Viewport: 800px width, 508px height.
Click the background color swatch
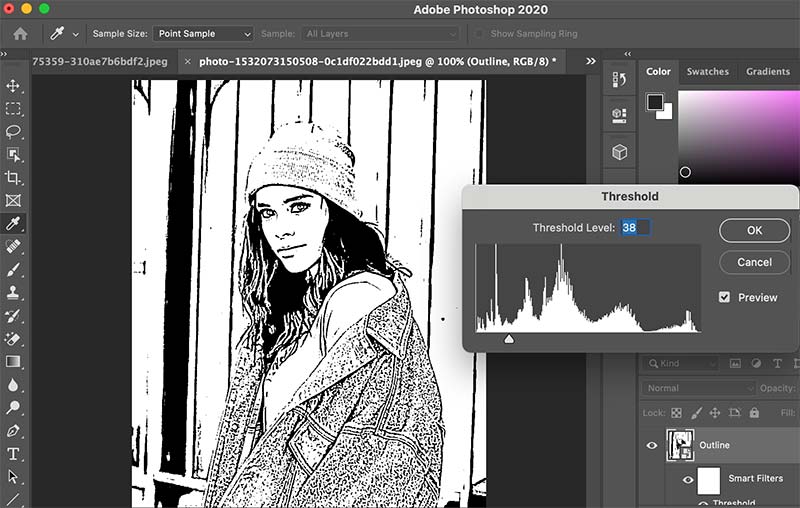click(x=666, y=113)
